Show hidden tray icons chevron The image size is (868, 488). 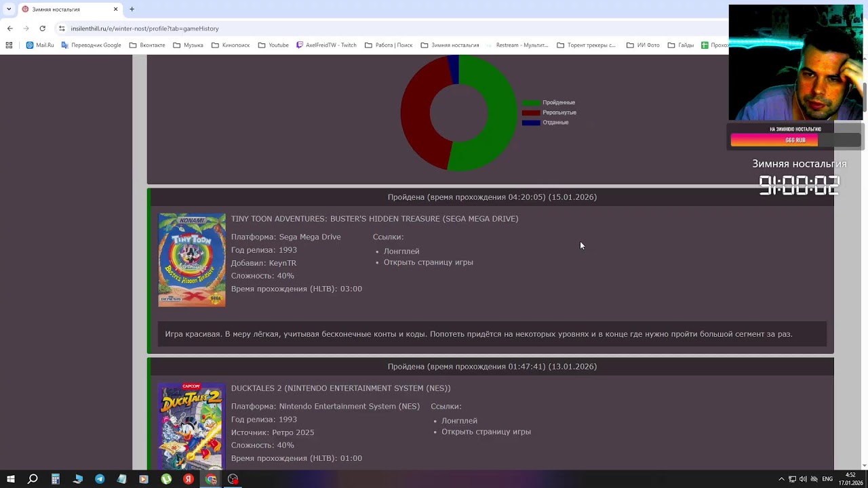pyautogui.click(x=781, y=479)
